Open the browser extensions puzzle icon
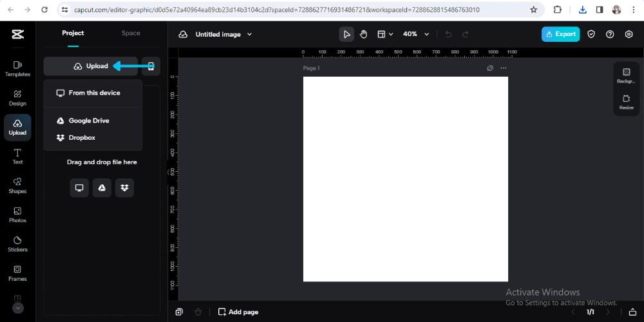This screenshot has height=322, width=644. tap(557, 10)
